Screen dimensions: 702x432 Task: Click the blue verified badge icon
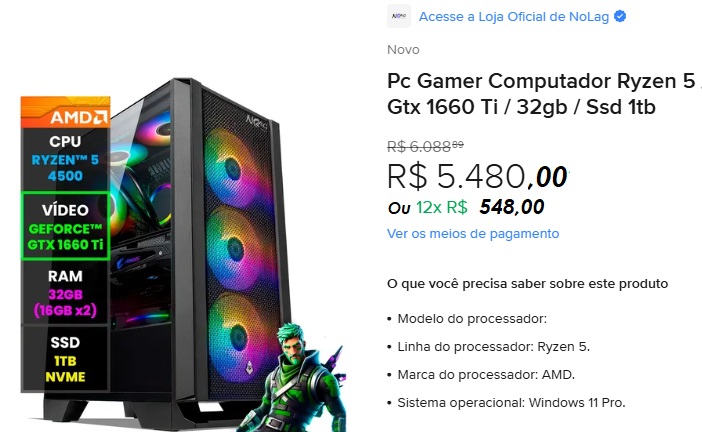(620, 17)
